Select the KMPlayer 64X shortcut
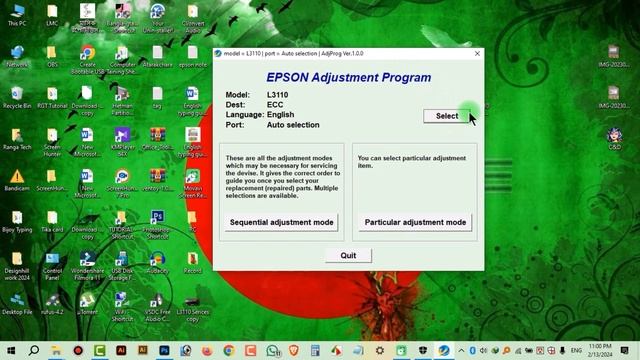640x360 pixels. pos(122,142)
